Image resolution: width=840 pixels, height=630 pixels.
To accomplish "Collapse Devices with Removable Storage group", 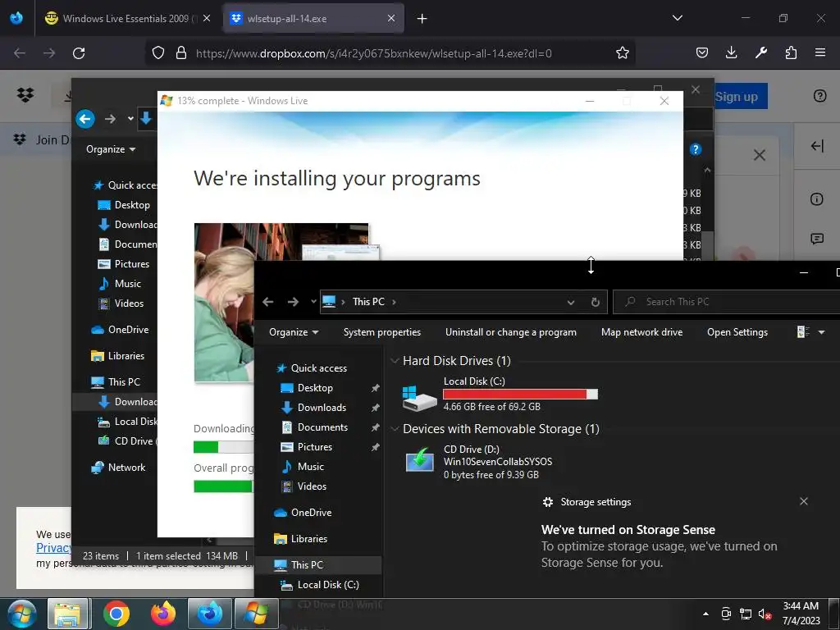I will click(395, 429).
